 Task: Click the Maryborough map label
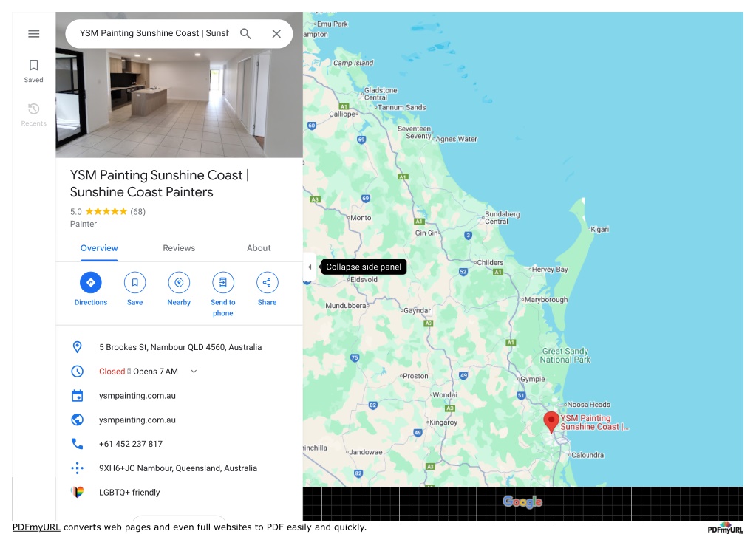tap(546, 299)
